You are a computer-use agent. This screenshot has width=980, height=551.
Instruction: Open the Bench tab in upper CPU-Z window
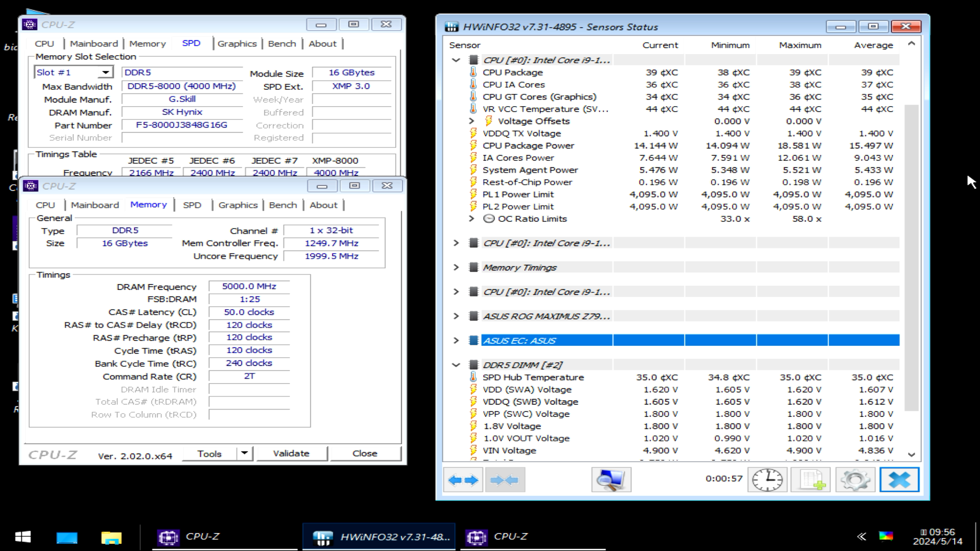tap(282, 44)
